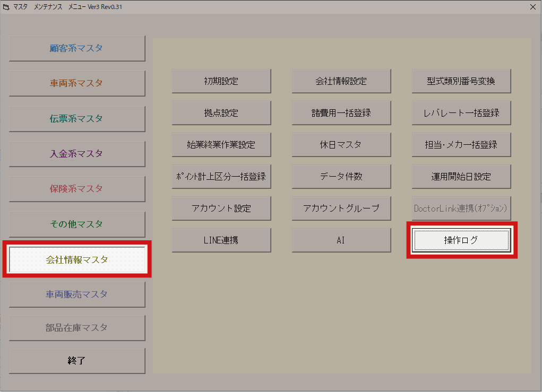Open the 操作ログ viewer
Image resolution: width=542 pixels, height=392 pixels.
[x=461, y=240]
